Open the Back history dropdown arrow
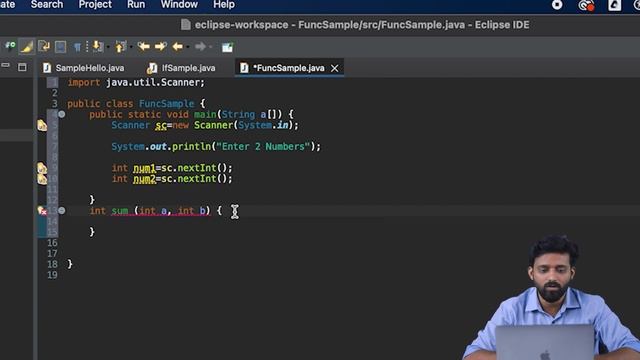Screen dimensions: 640x360 (188, 47)
